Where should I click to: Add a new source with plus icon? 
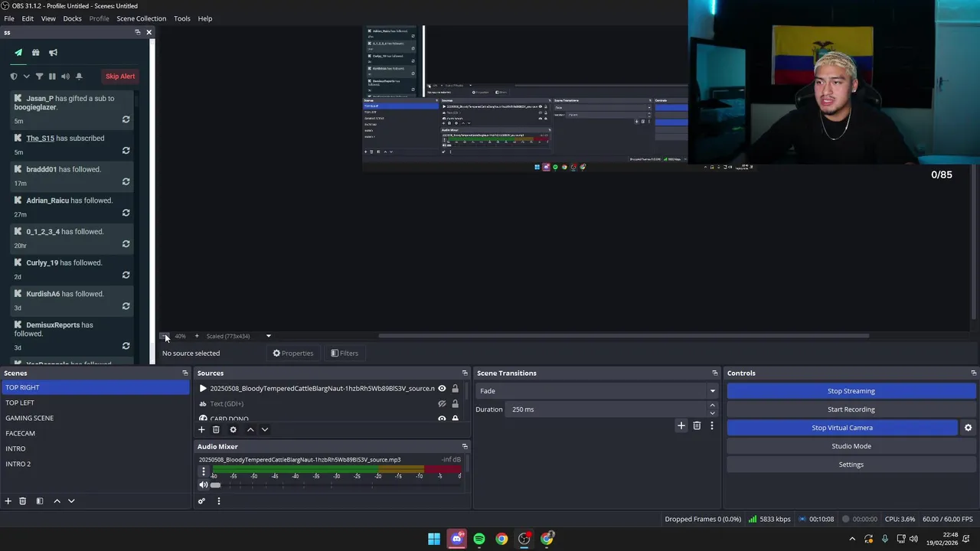[x=201, y=430]
